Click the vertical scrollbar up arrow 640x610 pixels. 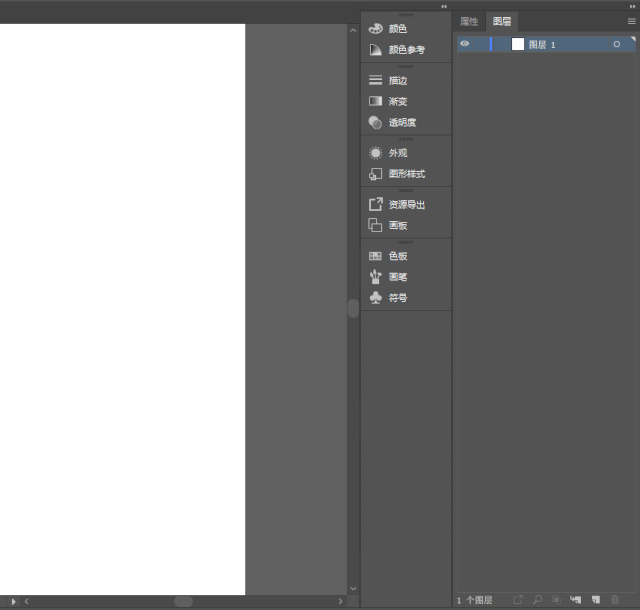(x=353, y=30)
